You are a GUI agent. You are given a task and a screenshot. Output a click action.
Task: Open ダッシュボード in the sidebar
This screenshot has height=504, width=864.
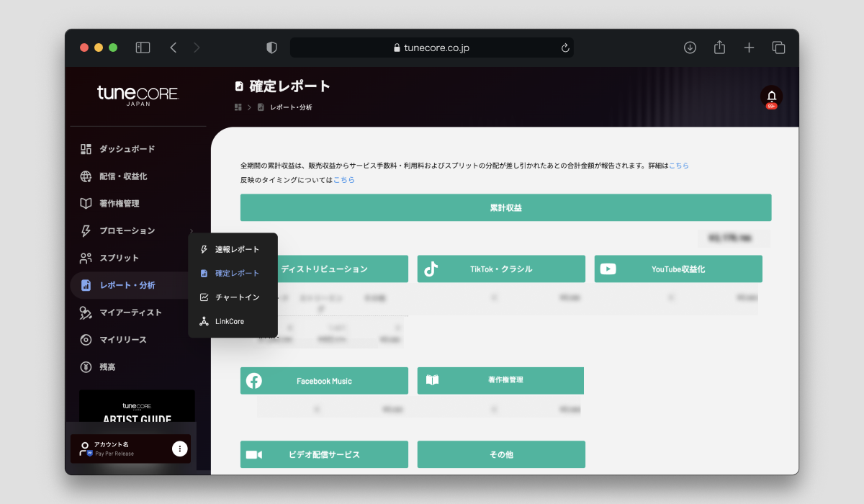[x=127, y=149]
